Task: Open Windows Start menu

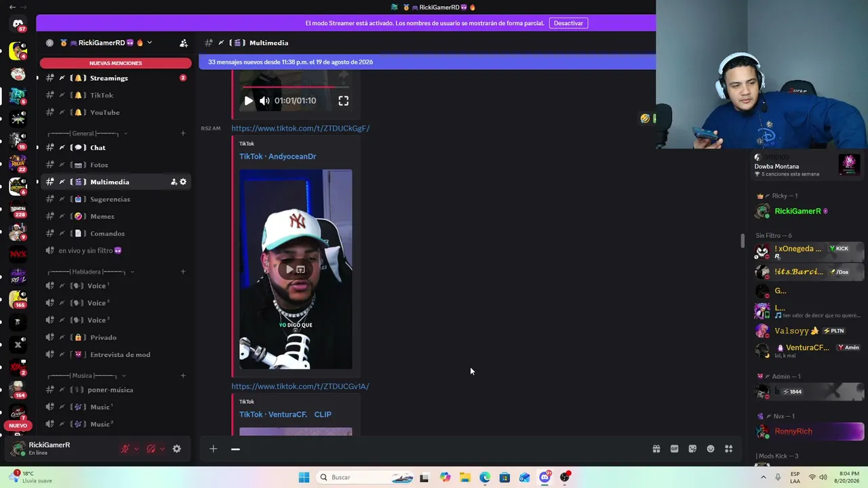Action: point(304,477)
